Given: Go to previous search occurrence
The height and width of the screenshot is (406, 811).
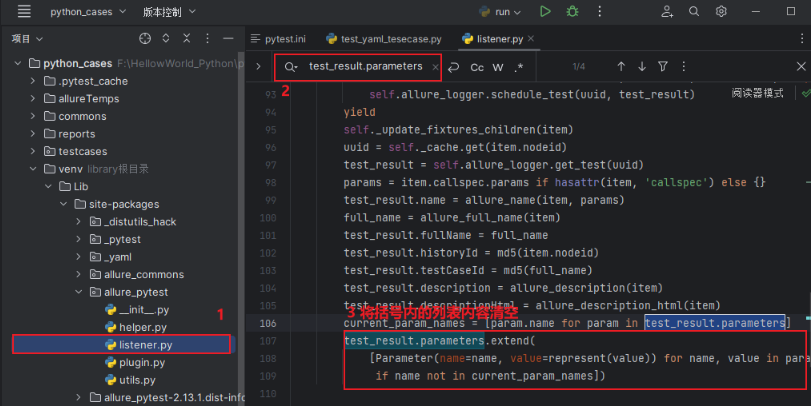Looking at the screenshot, I should tap(621, 67).
